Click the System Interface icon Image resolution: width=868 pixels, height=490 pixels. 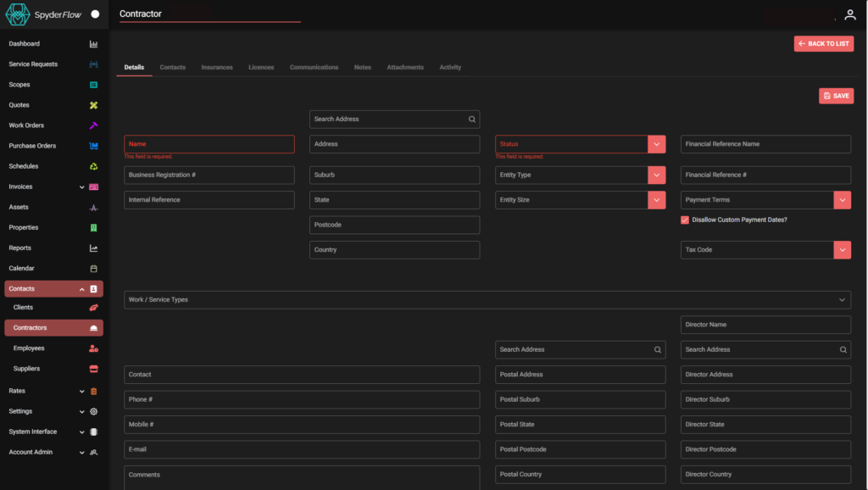coord(93,432)
